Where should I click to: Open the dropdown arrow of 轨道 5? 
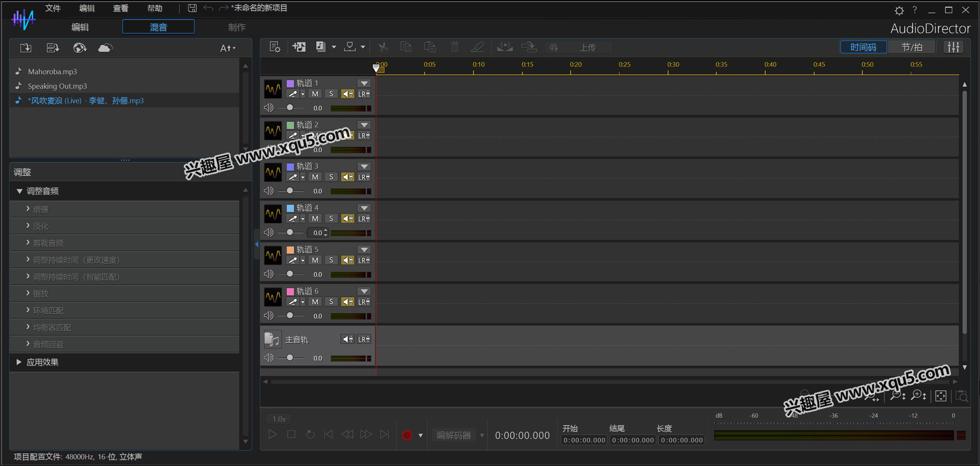(364, 250)
